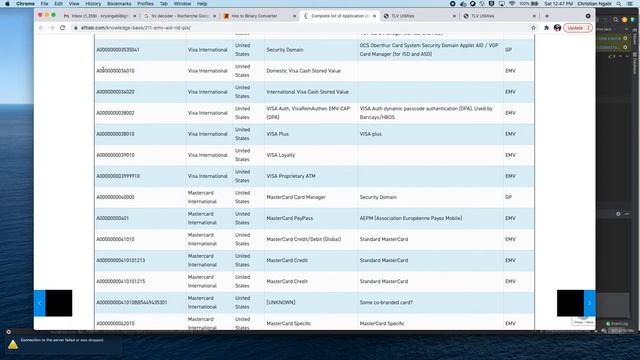Click the clock showing Sat 12:47 PM
The image size is (640, 360).
pos(558,4)
